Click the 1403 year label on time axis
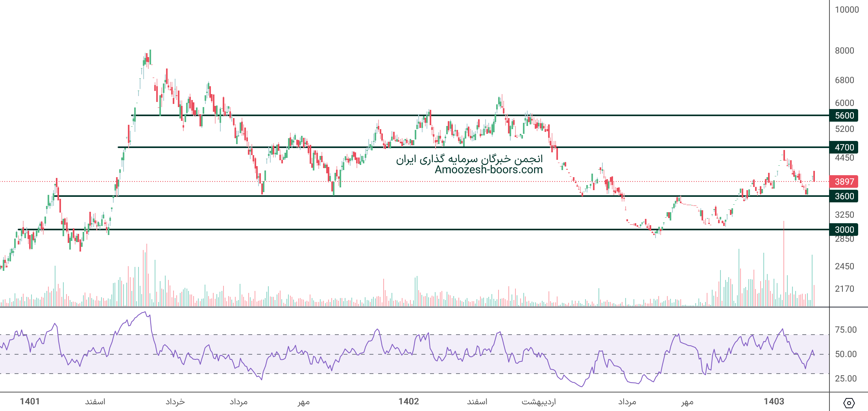This screenshot has width=868, height=411. coord(774,401)
